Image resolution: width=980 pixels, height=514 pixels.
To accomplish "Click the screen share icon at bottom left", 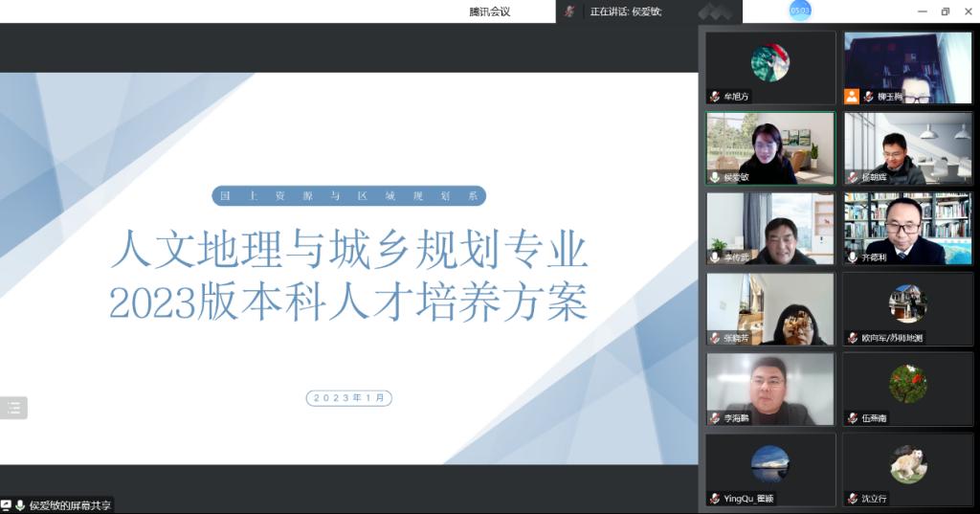I will [x=7, y=505].
